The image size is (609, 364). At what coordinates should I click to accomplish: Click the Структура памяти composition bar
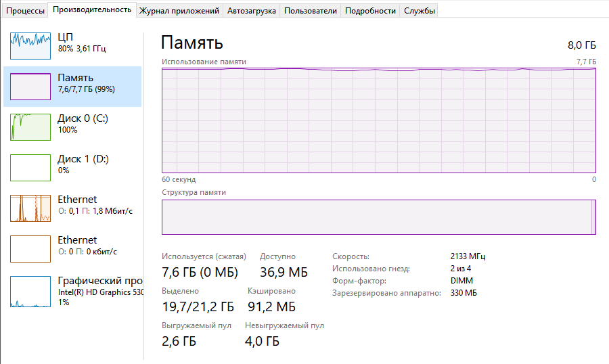pos(378,217)
